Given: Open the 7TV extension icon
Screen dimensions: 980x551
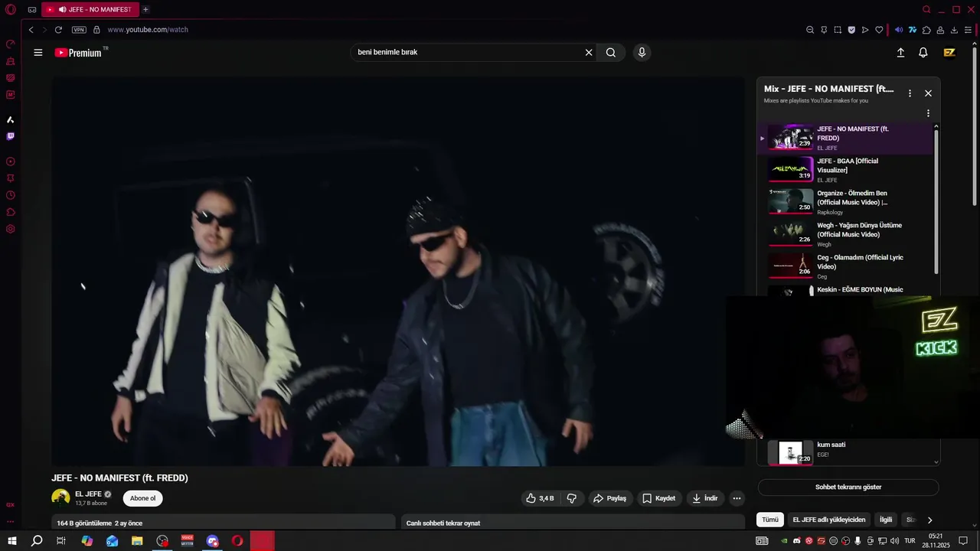Looking at the screenshot, I should click(x=913, y=30).
